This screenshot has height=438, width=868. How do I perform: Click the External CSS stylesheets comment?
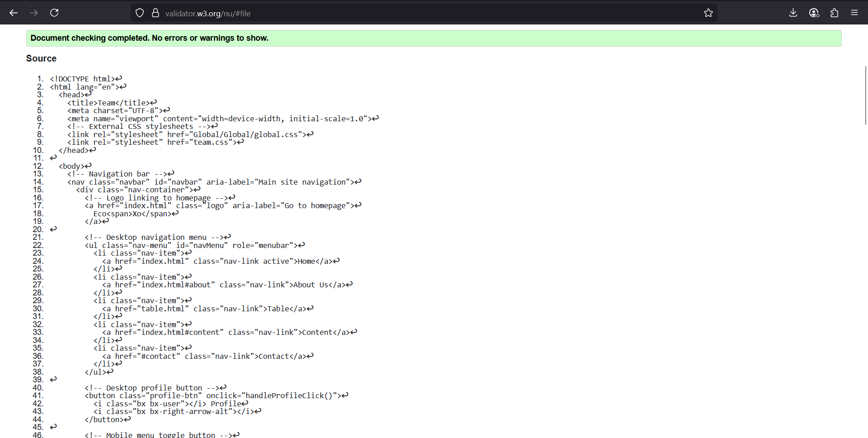[x=142, y=126]
